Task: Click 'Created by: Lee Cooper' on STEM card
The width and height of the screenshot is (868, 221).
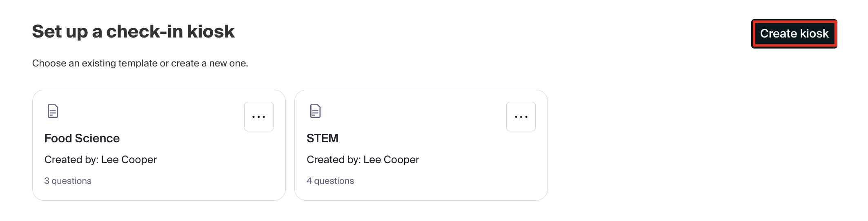Action: pos(363,159)
